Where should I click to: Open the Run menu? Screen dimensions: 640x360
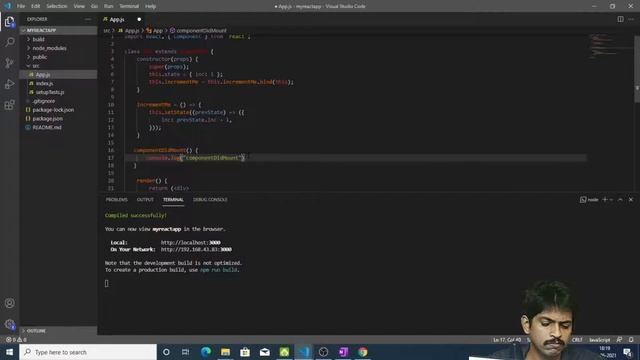108,6
